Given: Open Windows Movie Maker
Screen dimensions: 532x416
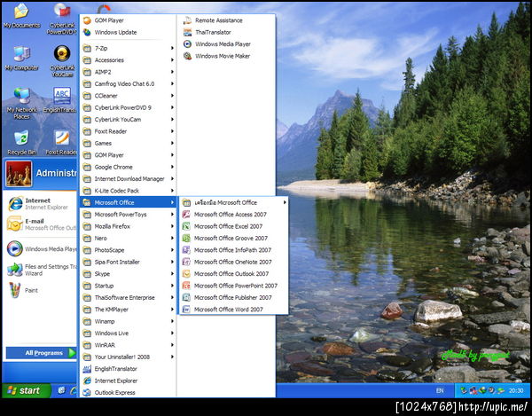Looking at the screenshot, I should 225,56.
